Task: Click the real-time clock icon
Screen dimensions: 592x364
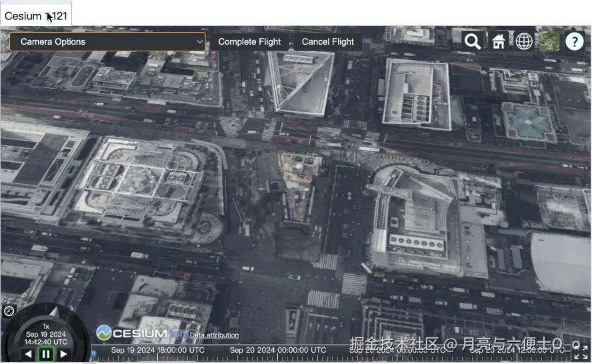Action: (x=9, y=311)
